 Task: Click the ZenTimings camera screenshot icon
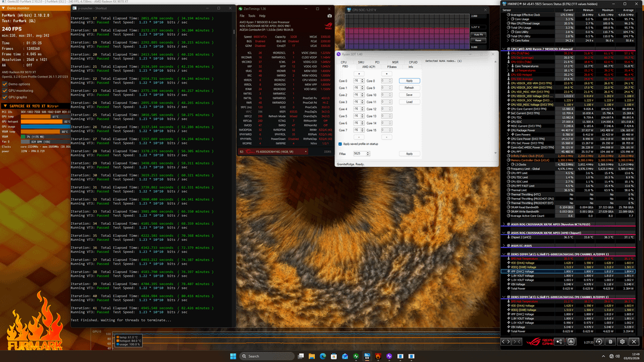point(329,16)
